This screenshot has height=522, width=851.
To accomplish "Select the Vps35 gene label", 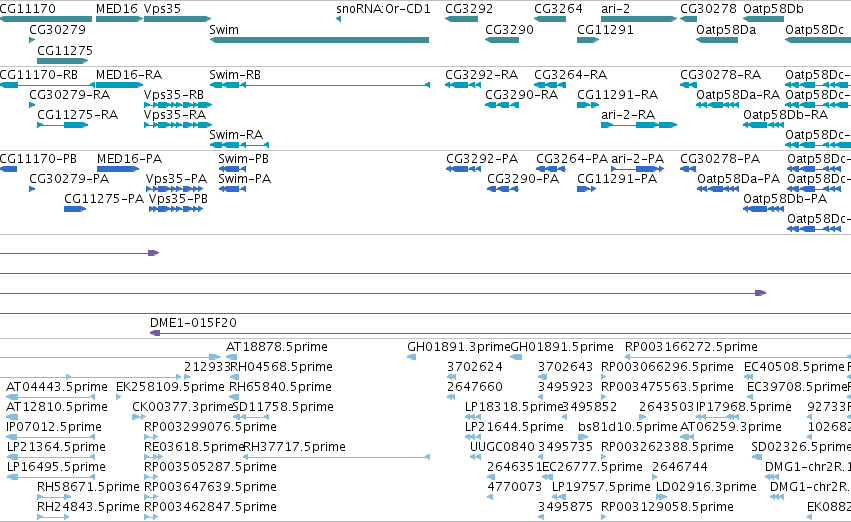I will pos(162,9).
